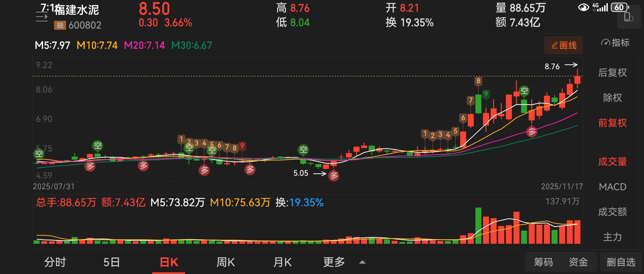Viewport: 644px width, 274px height.
Task: Select 前复权 price adjustment mode
Action: coord(612,123)
